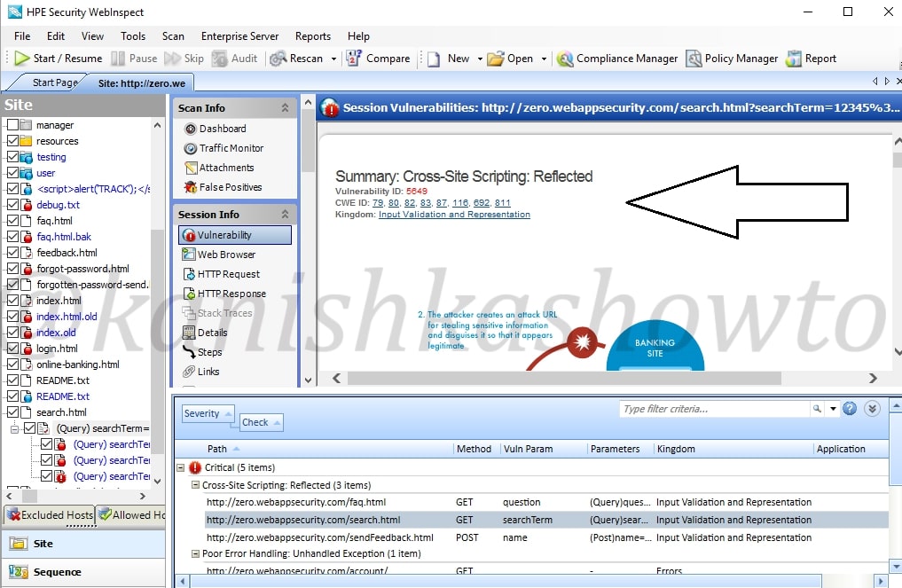Collapse the Critical (5 items) group
The height and width of the screenshot is (588, 902).
coord(181,467)
